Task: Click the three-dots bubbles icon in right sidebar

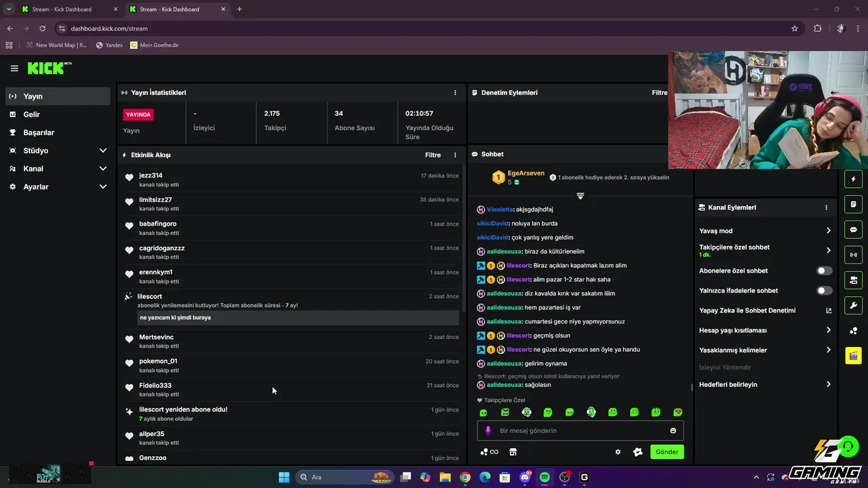Action: coord(853,331)
